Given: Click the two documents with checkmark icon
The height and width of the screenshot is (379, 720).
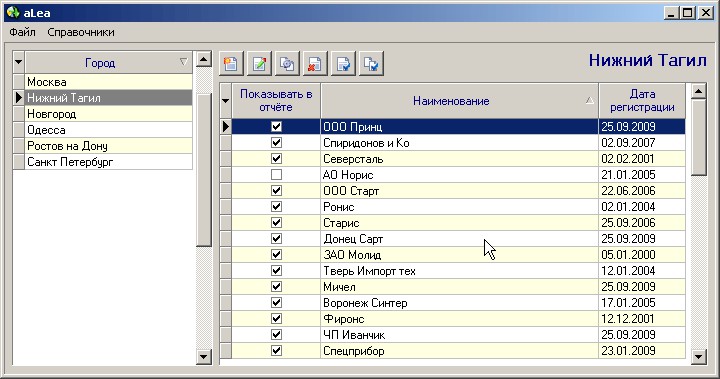Looking at the screenshot, I should (371, 63).
